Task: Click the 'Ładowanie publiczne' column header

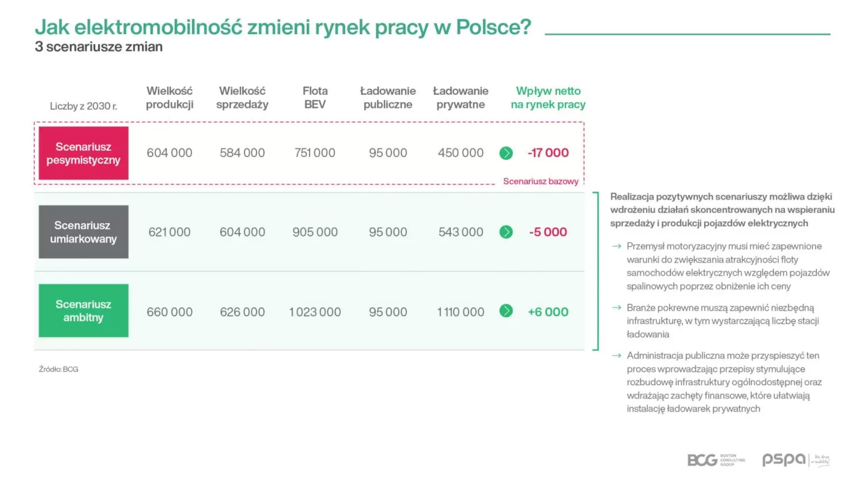Action: click(x=387, y=97)
